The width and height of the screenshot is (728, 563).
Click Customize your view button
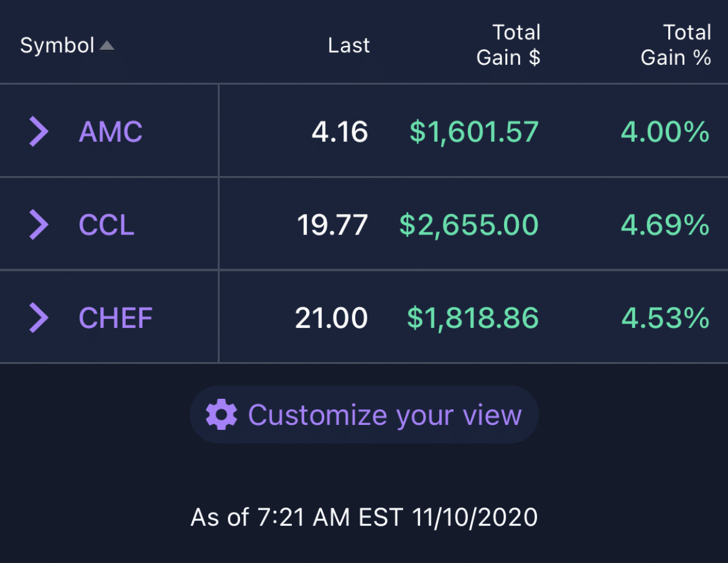click(364, 414)
